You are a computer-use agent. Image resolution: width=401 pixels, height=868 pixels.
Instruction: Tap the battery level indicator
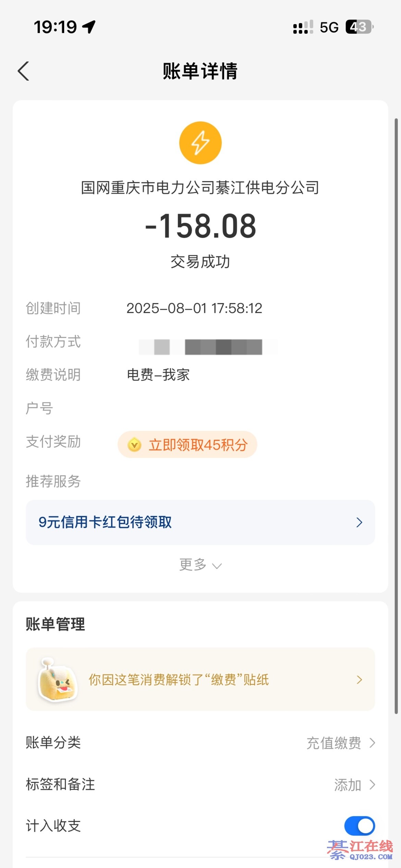(x=359, y=27)
